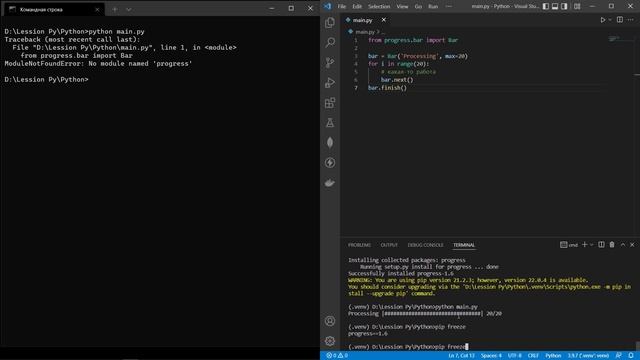Switch to the PROBLEMS panel tab

coord(359,245)
